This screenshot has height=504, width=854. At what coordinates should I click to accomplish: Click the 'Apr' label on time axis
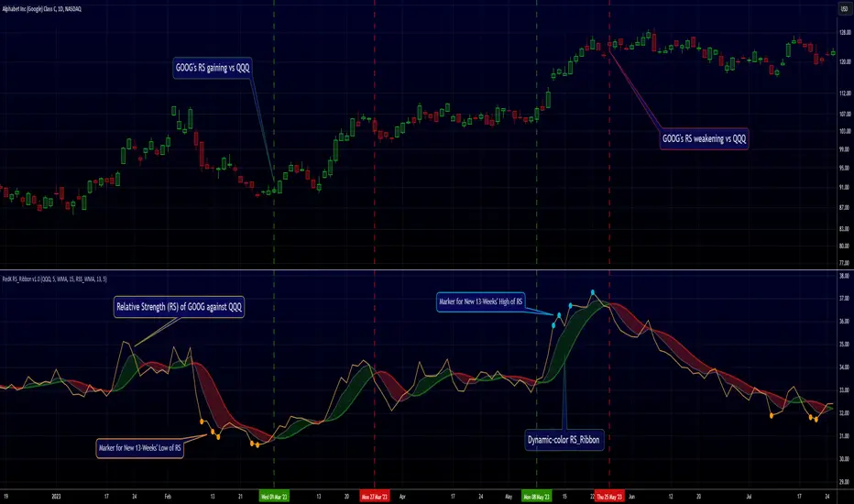402,497
